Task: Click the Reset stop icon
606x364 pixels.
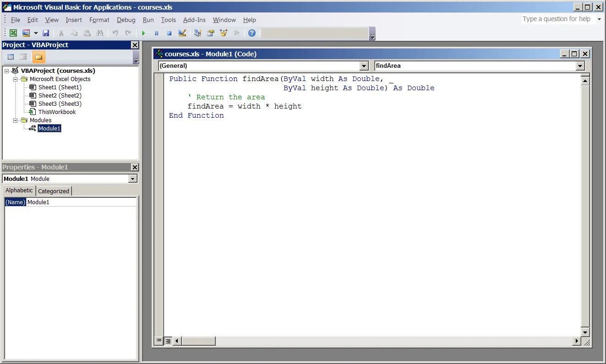Action: (169, 33)
